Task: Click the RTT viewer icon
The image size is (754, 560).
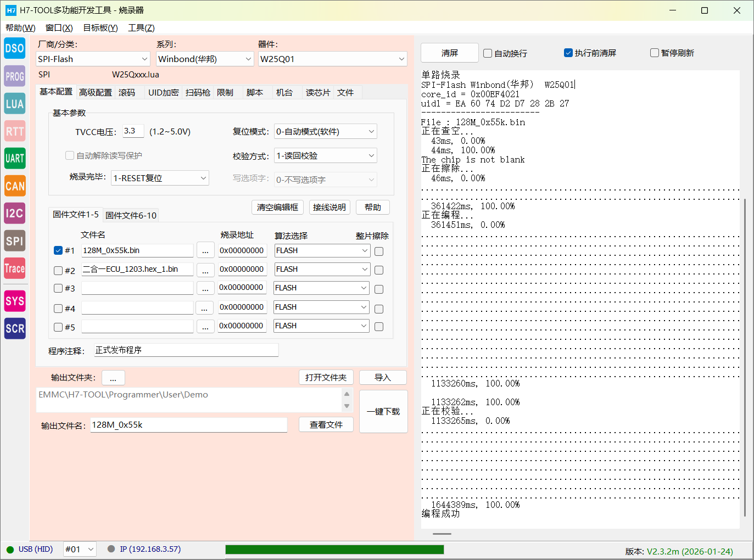Action: pyautogui.click(x=15, y=131)
